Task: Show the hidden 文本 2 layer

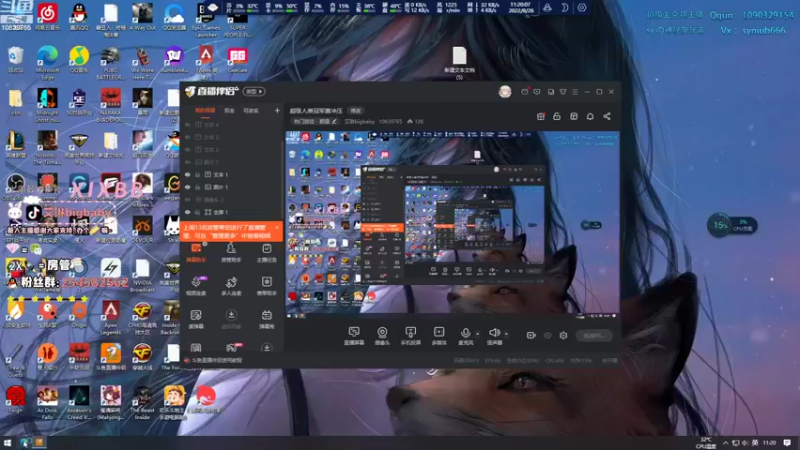Action: click(x=188, y=149)
